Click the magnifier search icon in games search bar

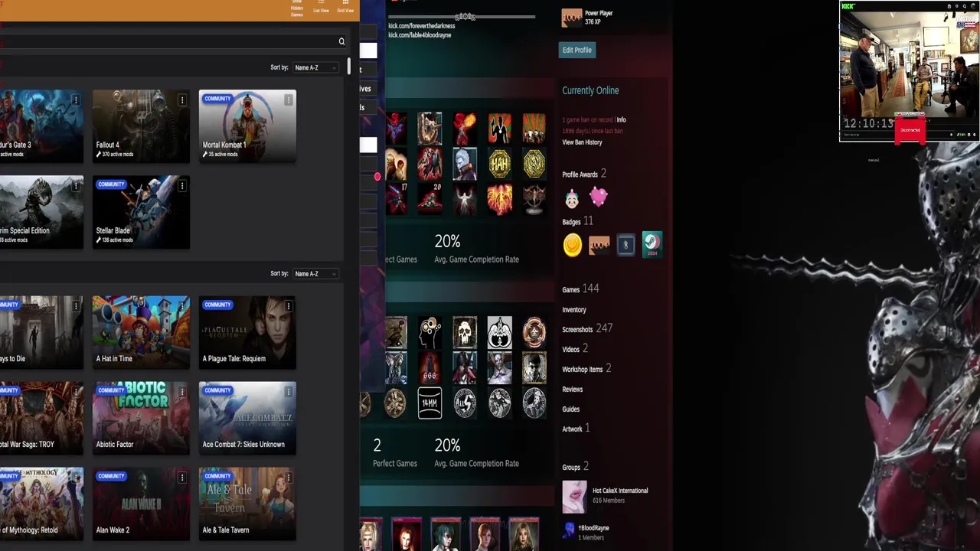[341, 41]
